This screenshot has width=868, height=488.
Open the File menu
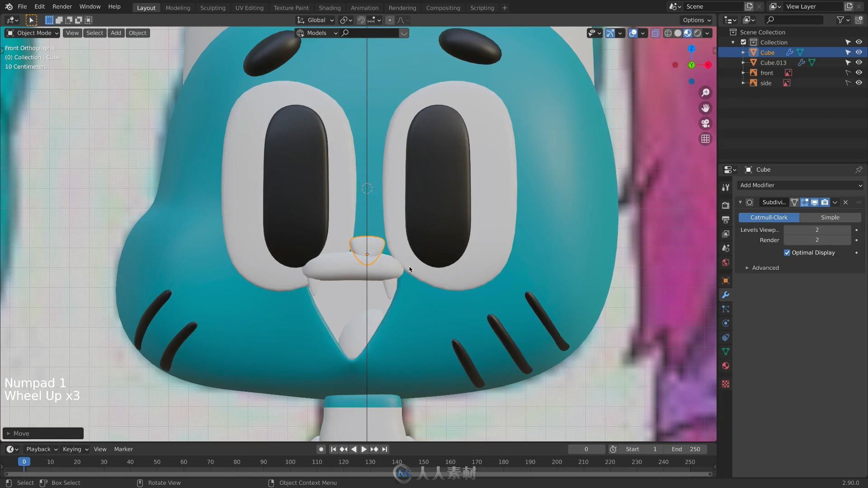(x=22, y=7)
